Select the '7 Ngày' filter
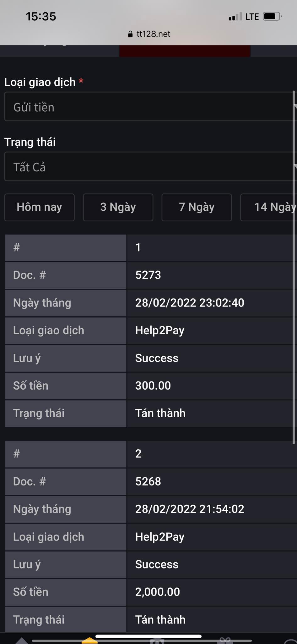The width and height of the screenshot is (297, 644). [197, 207]
